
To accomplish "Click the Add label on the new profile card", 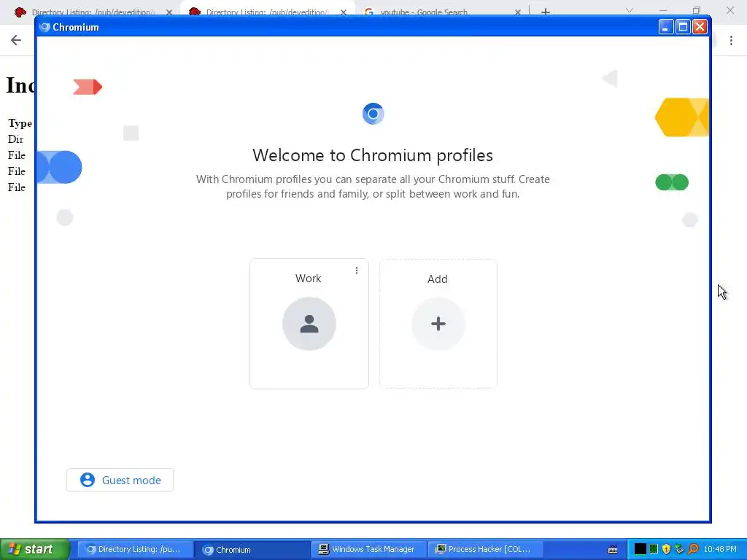I will pos(438,279).
